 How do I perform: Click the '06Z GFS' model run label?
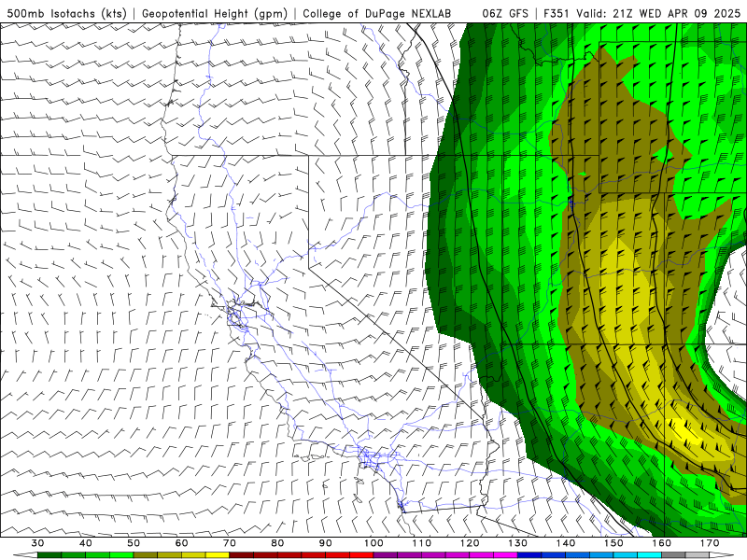pos(505,14)
